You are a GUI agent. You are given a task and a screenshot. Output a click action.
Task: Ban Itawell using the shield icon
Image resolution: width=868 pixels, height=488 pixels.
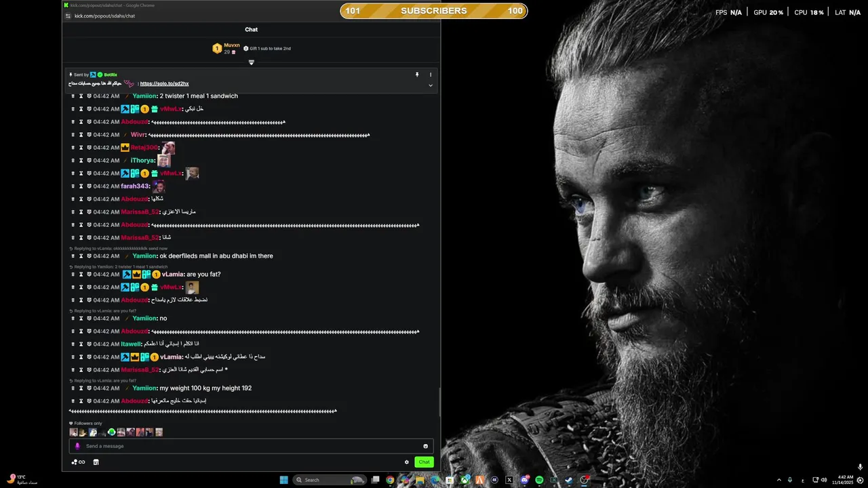coord(89,344)
